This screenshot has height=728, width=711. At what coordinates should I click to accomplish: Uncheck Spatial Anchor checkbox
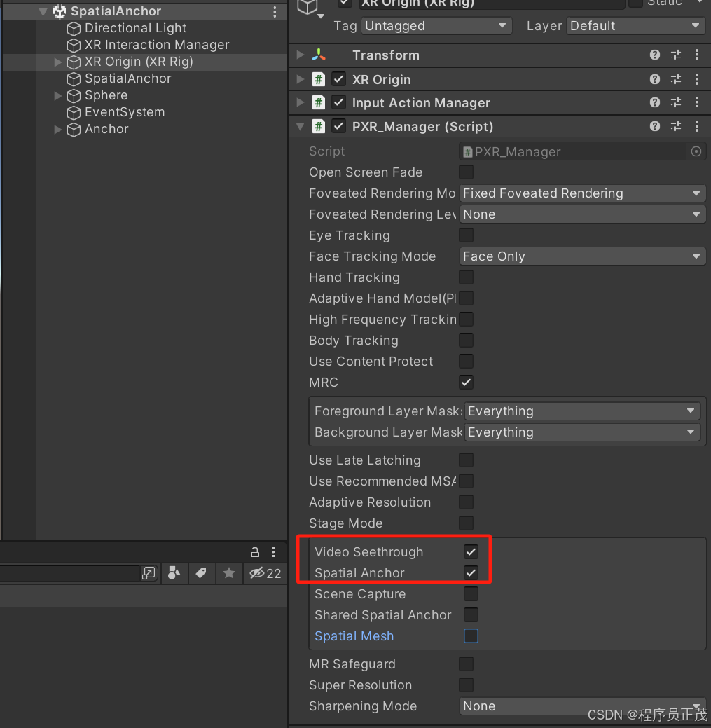[x=471, y=573]
